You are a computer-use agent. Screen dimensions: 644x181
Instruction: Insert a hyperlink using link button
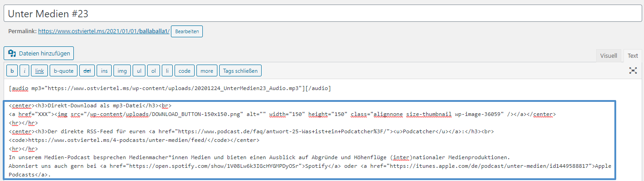tap(40, 70)
